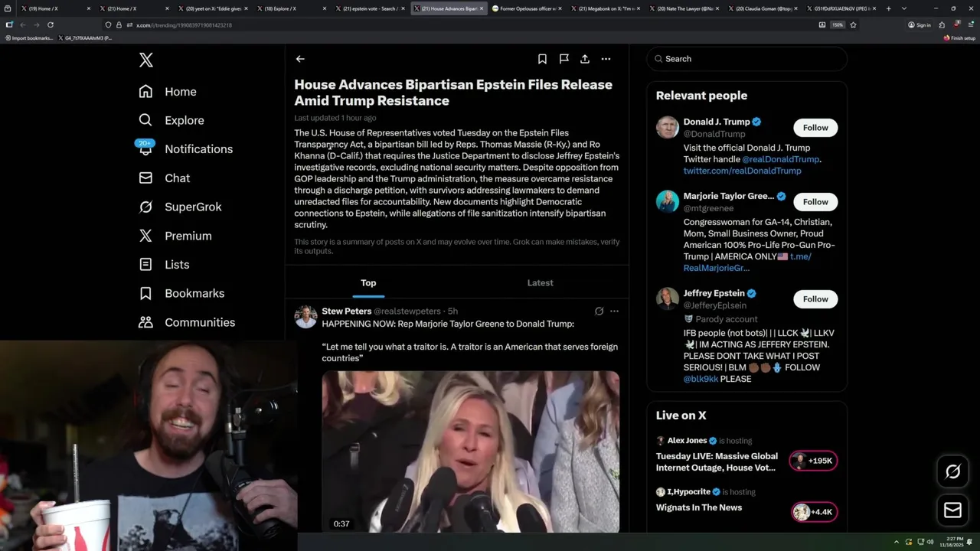Open the browser hamburger menu
This screenshot has height=551, width=980.
[970, 24]
